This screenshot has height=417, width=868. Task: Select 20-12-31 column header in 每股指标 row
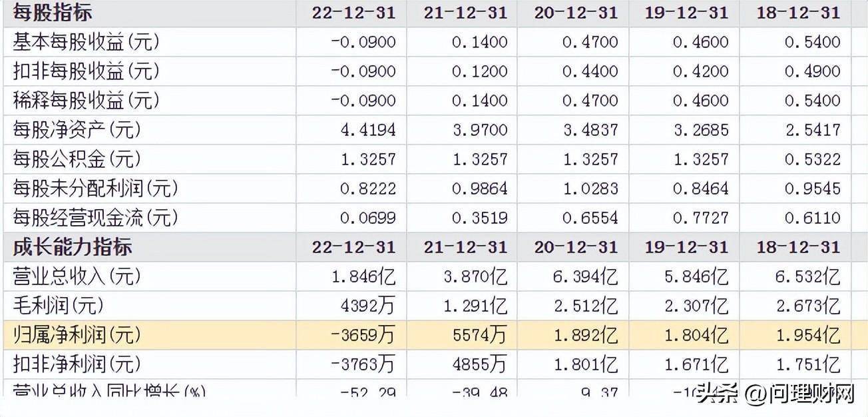tap(576, 13)
